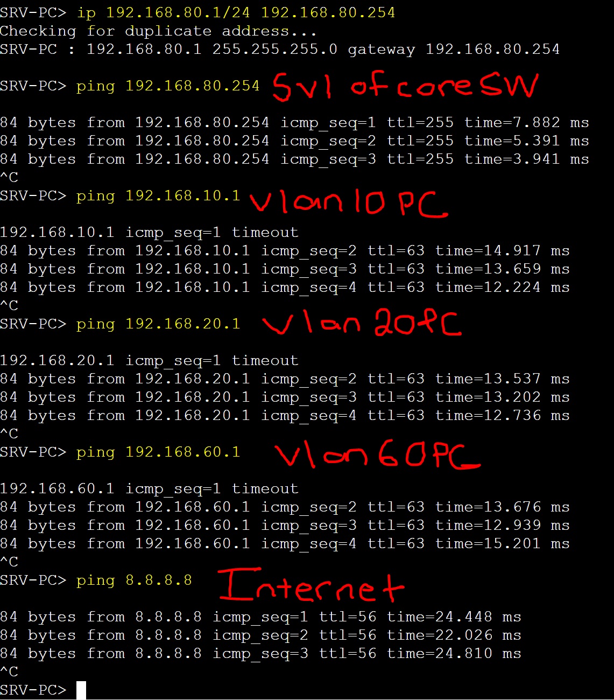The height and width of the screenshot is (700, 614).
Task: Click the 8.8.8.8 reply with time=22.026 ms
Action: coord(260,635)
